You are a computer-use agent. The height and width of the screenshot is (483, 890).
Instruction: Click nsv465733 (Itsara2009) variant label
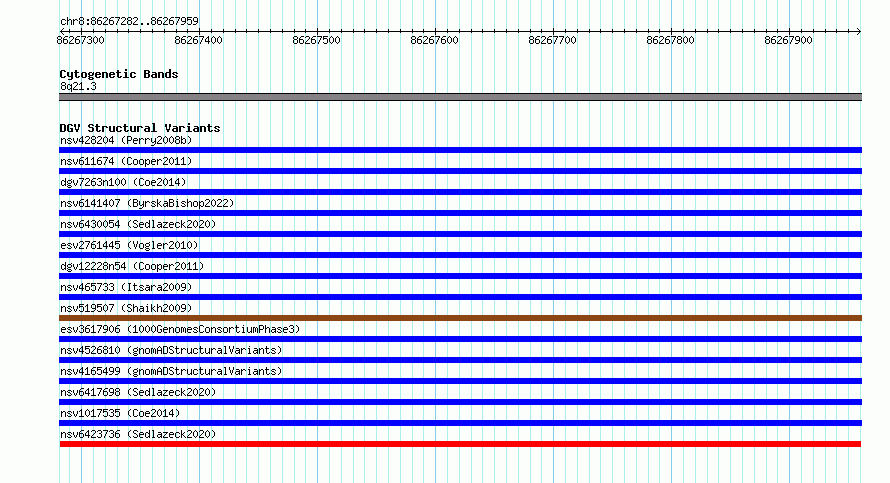click(126, 287)
